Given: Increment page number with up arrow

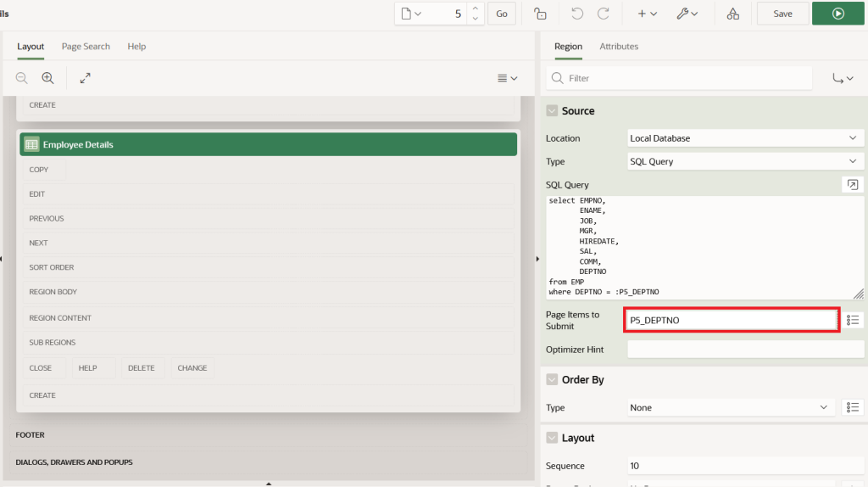Looking at the screenshot, I should (x=475, y=8).
